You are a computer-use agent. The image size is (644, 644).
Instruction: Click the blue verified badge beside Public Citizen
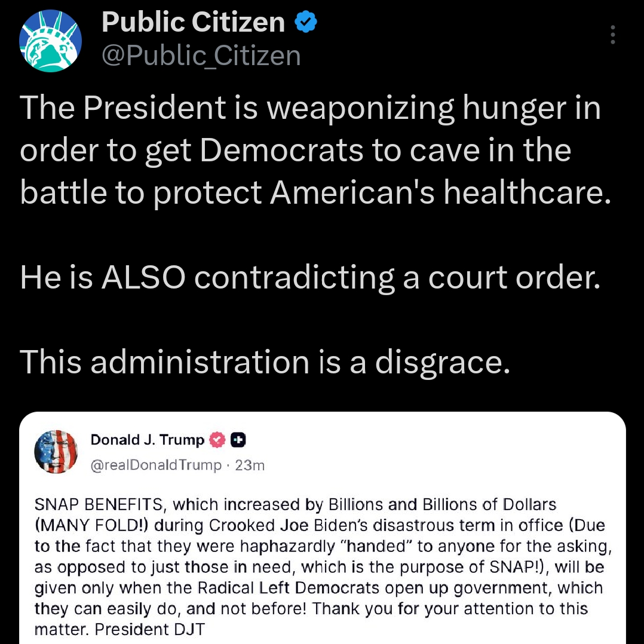[306, 23]
